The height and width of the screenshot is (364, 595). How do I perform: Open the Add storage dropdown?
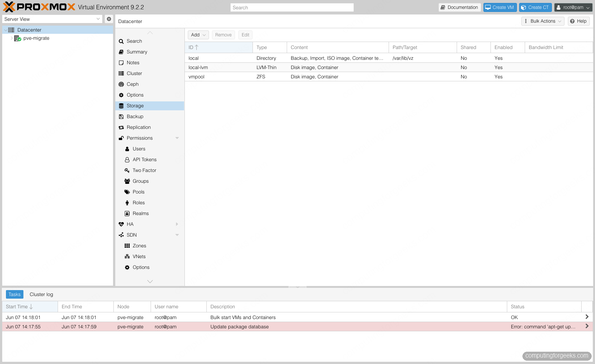(x=198, y=35)
